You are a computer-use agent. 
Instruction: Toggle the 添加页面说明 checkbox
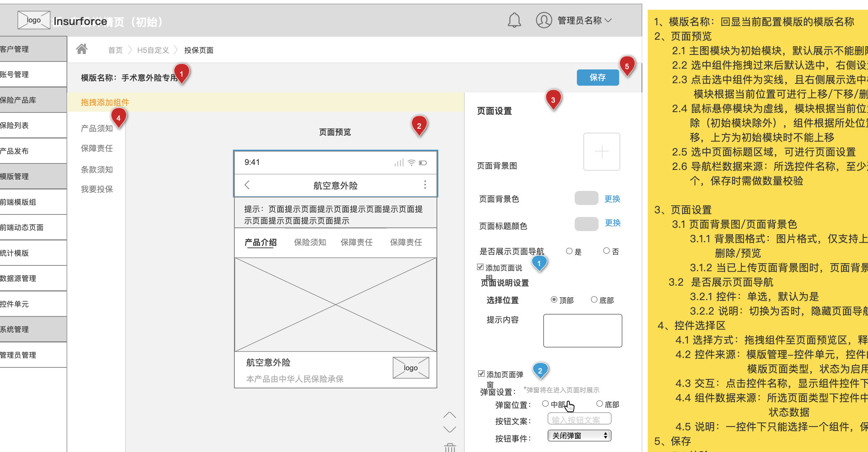480,267
